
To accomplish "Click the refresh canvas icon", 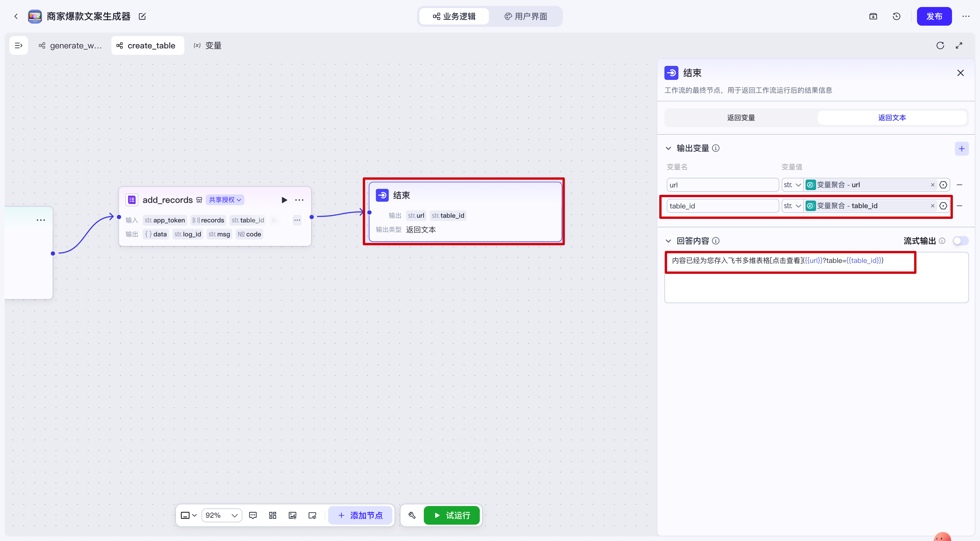I will (x=940, y=46).
